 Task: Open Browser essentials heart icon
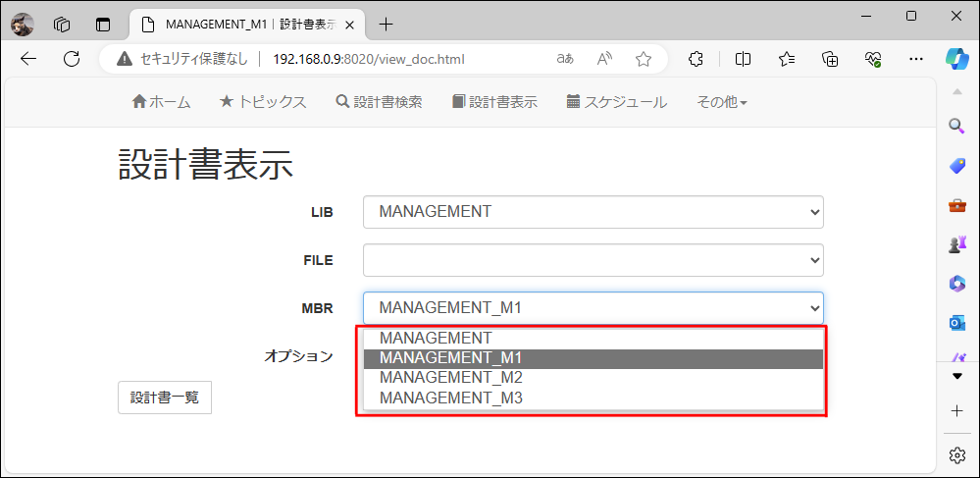pyautogui.click(x=873, y=60)
